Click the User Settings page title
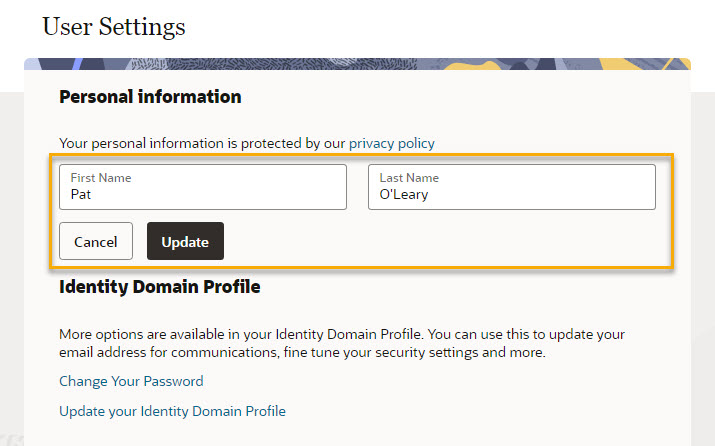715x446 pixels. [114, 26]
